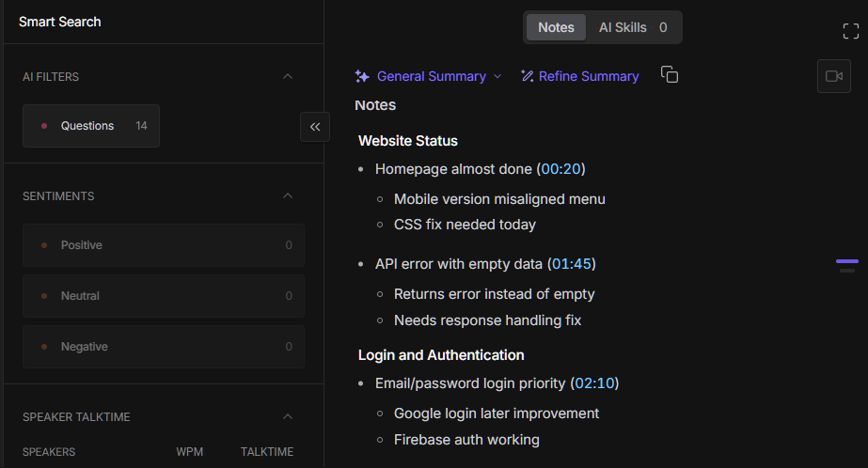This screenshot has width=868, height=468.
Task: Click the magic wand icon beside Refine Summary
Action: [527, 76]
